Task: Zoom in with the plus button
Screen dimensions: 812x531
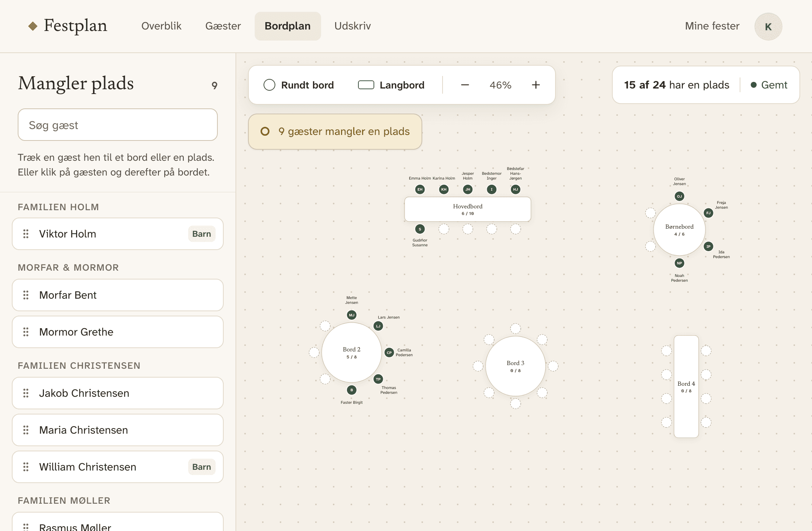Action: point(536,85)
